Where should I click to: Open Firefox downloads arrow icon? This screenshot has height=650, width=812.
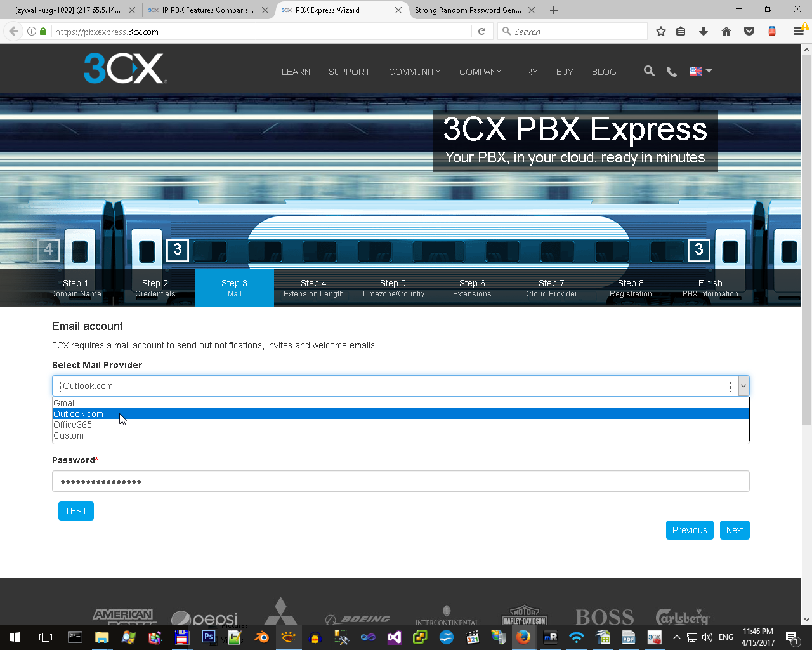(704, 31)
